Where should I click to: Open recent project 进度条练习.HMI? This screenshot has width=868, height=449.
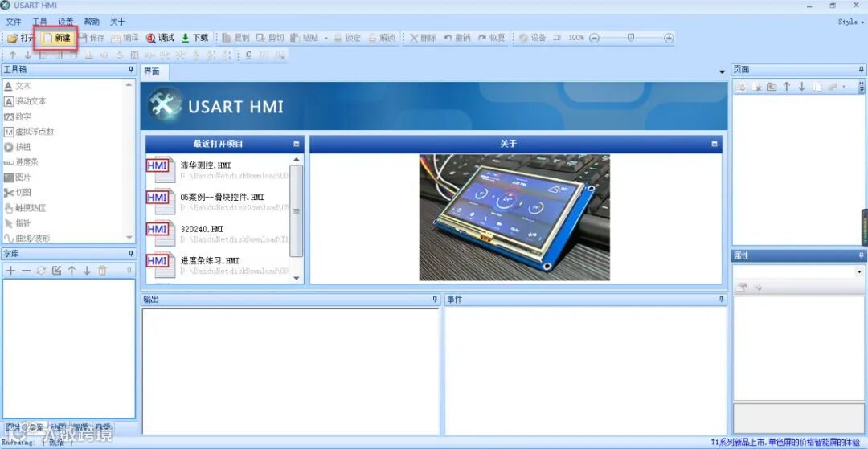[218, 265]
